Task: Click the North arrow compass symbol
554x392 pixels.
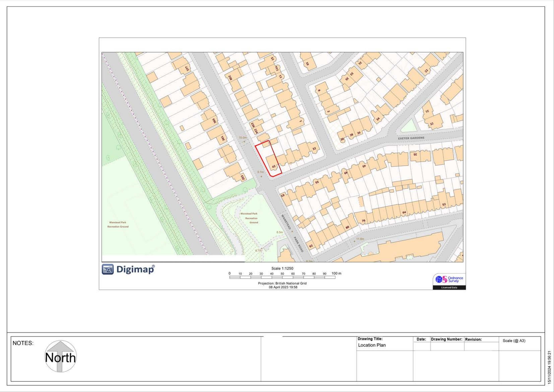Action: point(61,357)
